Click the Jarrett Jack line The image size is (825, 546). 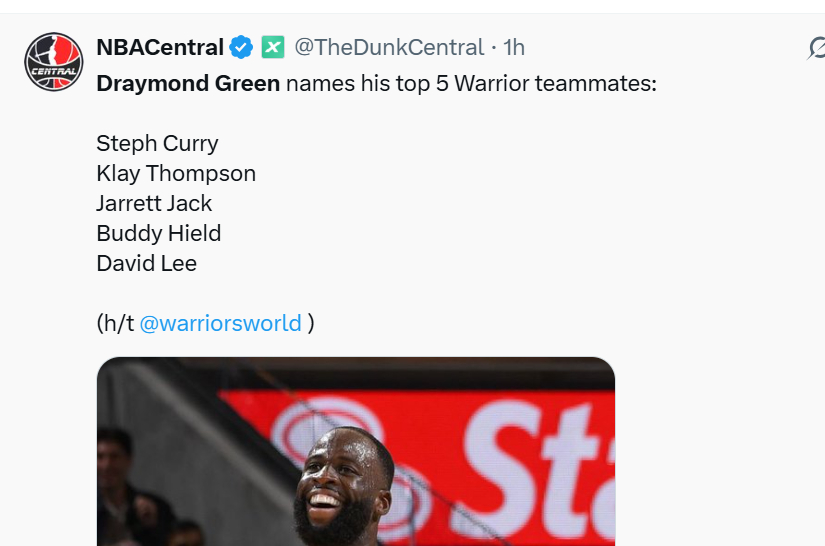click(154, 204)
